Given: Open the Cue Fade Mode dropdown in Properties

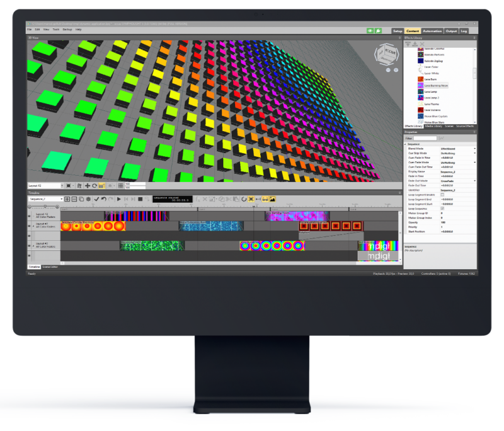Looking at the screenshot, I should click(x=474, y=163).
